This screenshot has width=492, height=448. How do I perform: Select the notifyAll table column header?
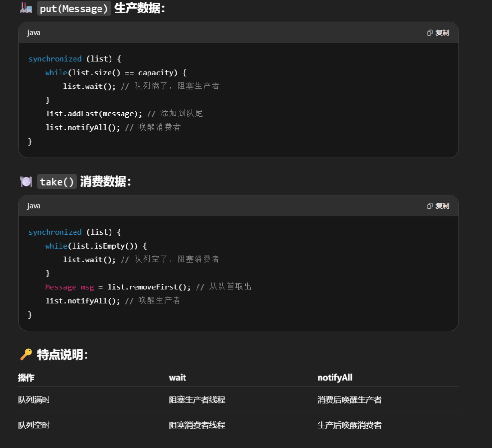[x=335, y=378]
